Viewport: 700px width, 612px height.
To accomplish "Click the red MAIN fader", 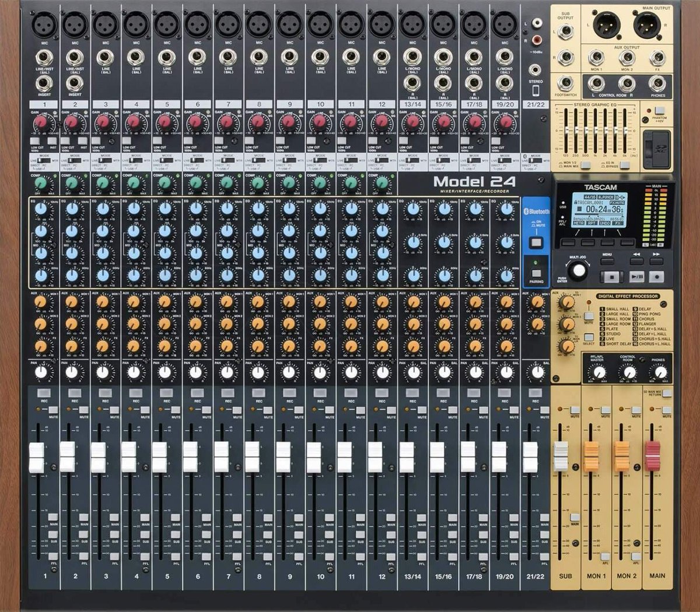I will pos(652,456).
